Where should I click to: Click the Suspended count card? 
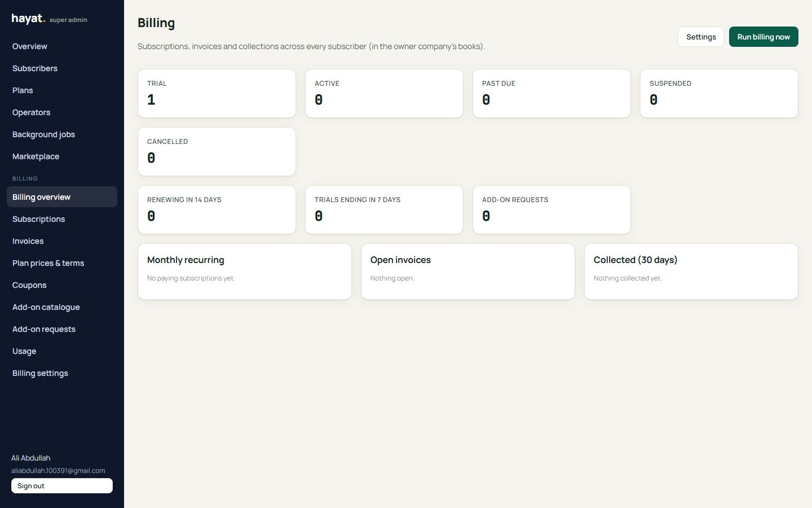(719, 94)
